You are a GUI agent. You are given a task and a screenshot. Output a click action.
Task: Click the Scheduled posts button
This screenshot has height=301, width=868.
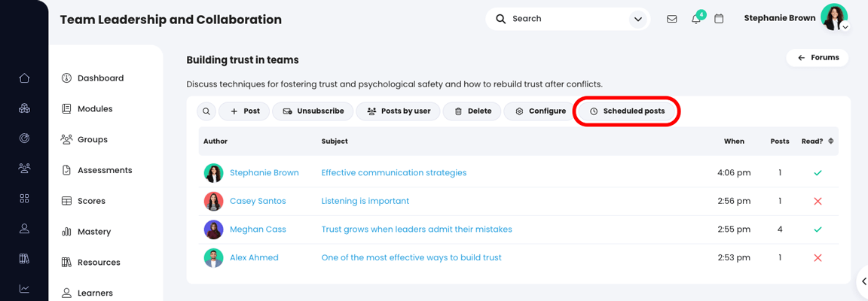[x=628, y=111]
